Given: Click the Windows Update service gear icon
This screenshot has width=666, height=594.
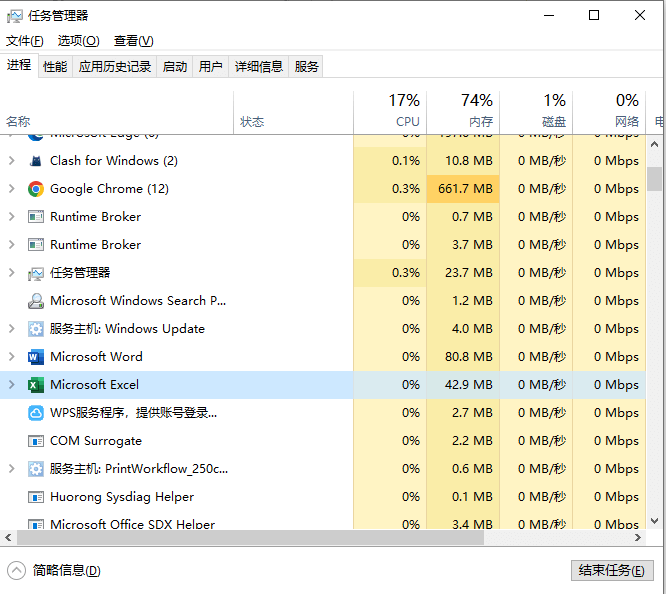Looking at the screenshot, I should 36,329.
